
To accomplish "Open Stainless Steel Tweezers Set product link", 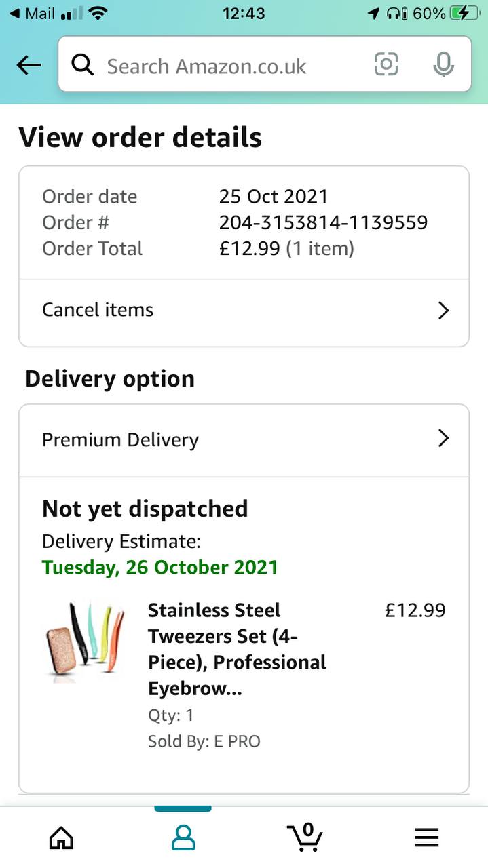I will tap(237, 649).
